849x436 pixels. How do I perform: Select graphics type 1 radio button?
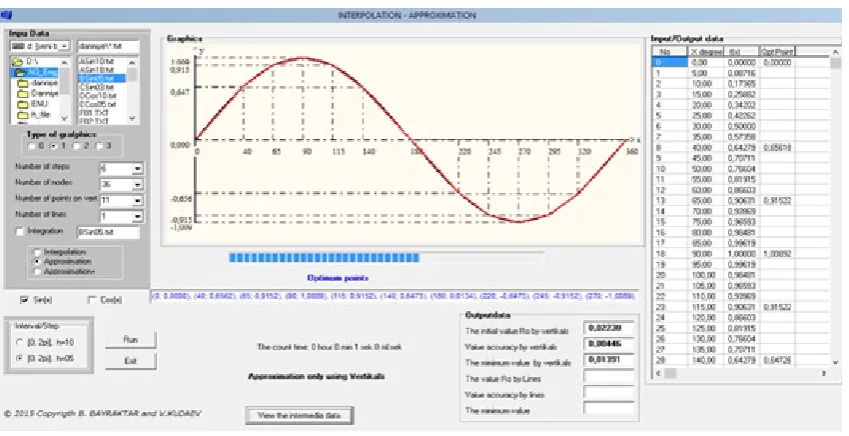click(54, 146)
